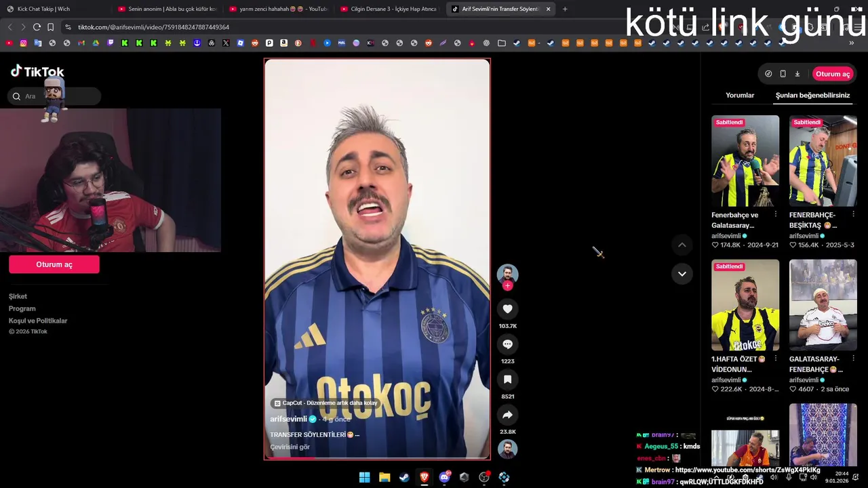The image size is (868, 488).
Task: Open the spinning sound disc avatar
Action: 507,449
